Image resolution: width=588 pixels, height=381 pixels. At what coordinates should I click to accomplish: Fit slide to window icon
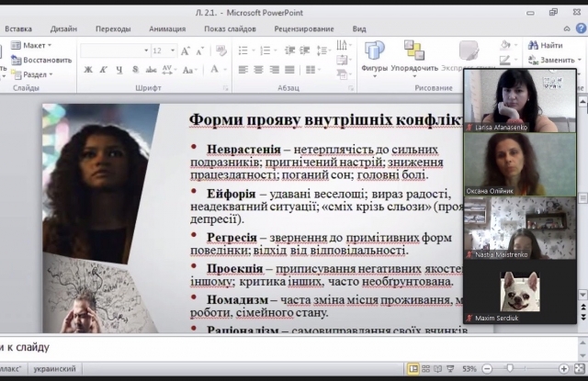pos(579,368)
